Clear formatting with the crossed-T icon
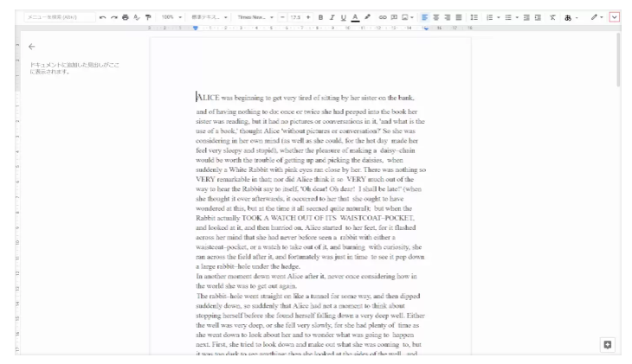Image resolution: width=632 pixels, height=364 pixels. coord(552,16)
